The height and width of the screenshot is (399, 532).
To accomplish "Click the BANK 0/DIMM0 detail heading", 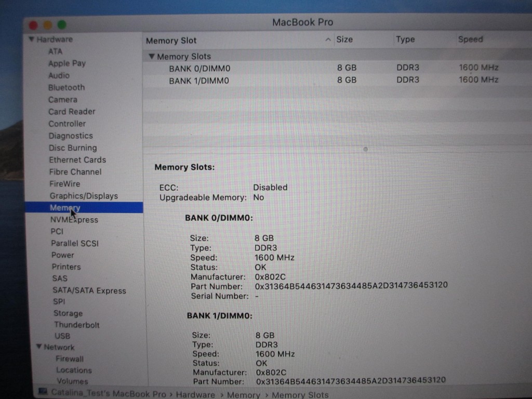I will coord(219,218).
